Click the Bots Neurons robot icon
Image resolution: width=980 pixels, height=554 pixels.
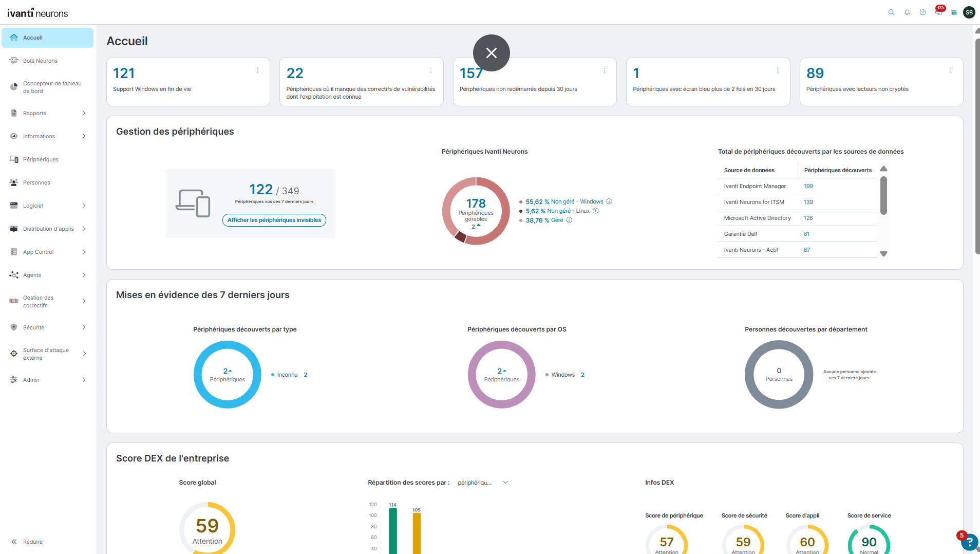[14, 61]
